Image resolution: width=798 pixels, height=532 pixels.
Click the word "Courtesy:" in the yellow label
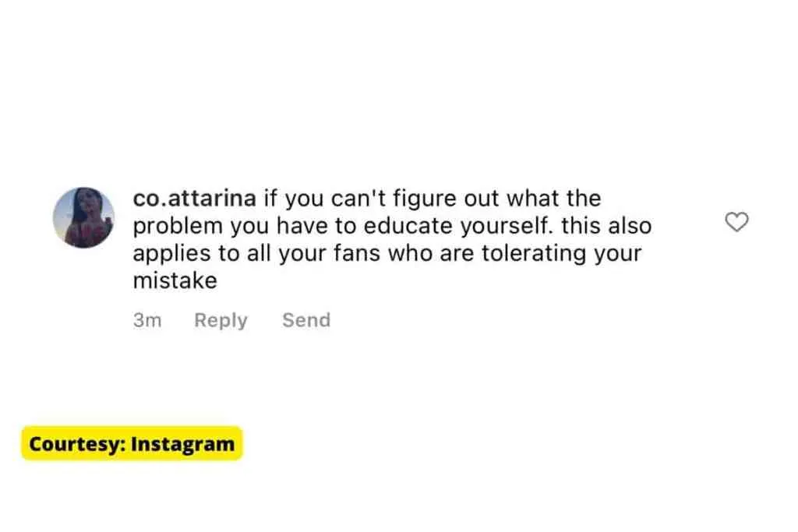point(77,444)
